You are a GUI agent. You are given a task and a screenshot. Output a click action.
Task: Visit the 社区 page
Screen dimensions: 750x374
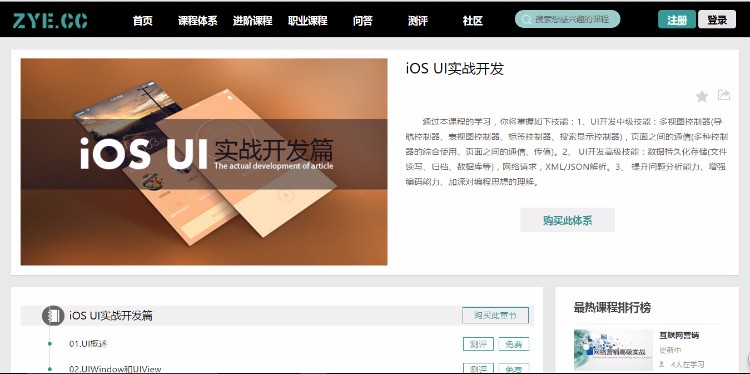[x=473, y=21]
